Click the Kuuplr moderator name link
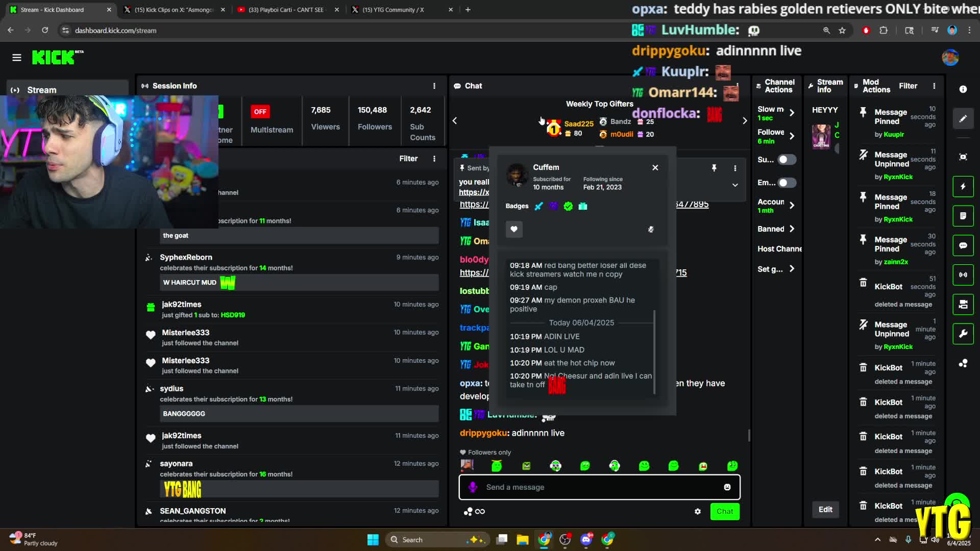Screen dimensions: 980x551 pos(893,135)
